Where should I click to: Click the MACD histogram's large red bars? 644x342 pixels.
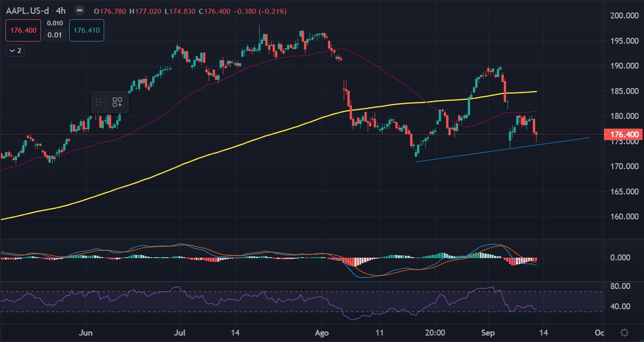click(353, 261)
